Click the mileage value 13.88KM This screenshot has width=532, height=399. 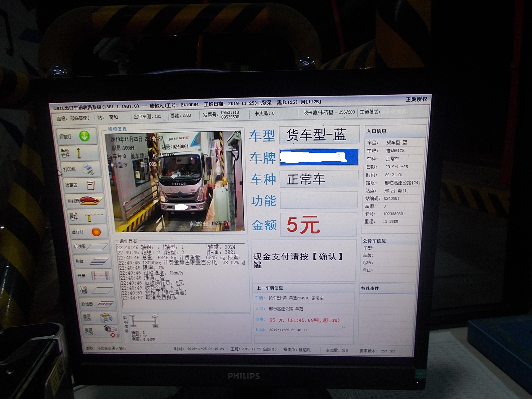[390, 222]
